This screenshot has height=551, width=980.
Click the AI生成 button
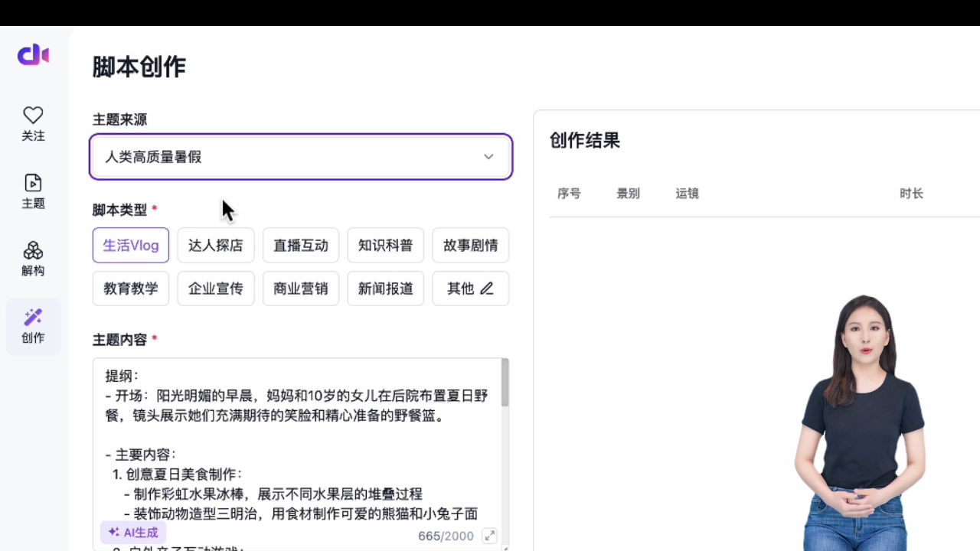click(x=133, y=533)
